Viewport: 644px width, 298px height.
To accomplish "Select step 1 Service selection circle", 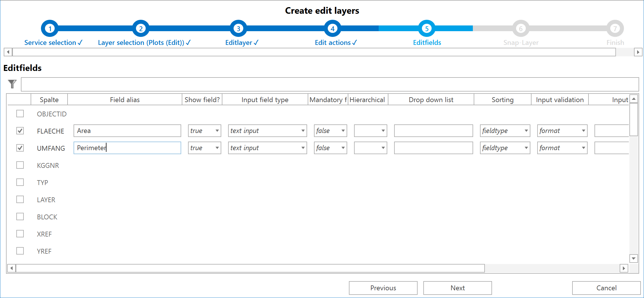I will [50, 28].
